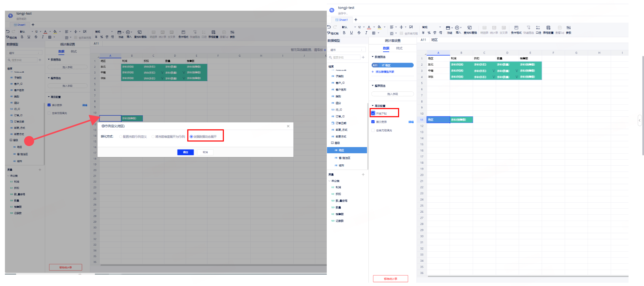The height and width of the screenshot is (286, 644).
Task: Click the 参数 icon in the right window
Action: point(569,29)
